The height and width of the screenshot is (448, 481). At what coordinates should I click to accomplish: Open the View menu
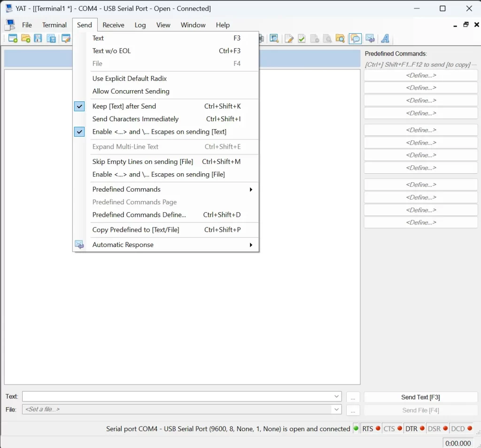pyautogui.click(x=163, y=25)
